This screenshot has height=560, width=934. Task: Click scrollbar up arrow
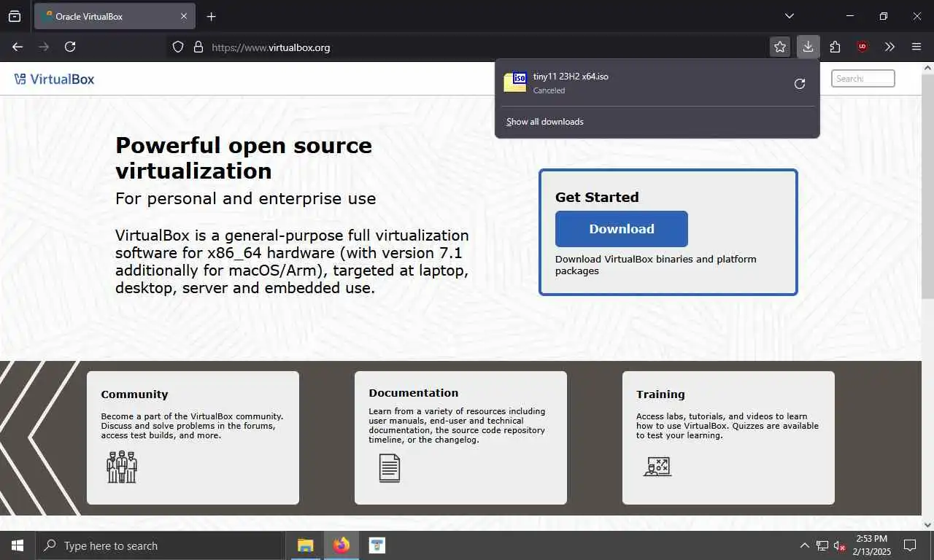927,68
